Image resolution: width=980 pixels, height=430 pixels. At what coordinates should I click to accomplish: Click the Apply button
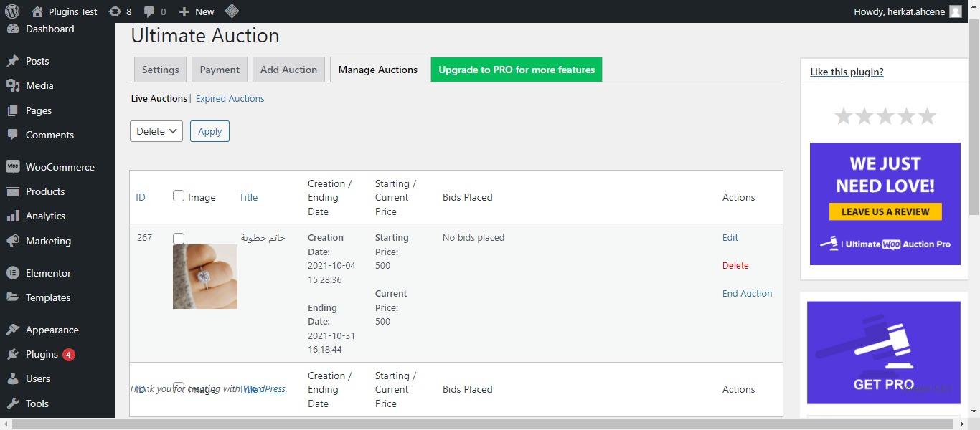tap(209, 131)
